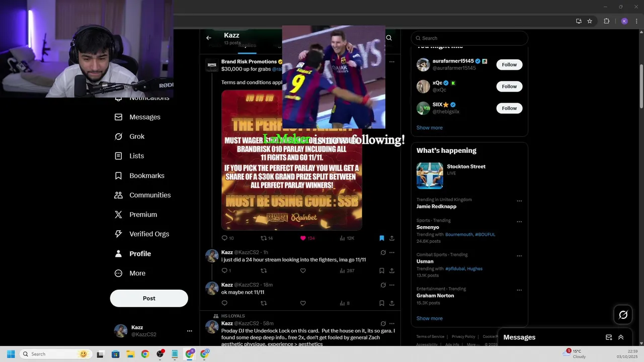Image resolution: width=644 pixels, height=362 pixels.
Task: Bookmark the 'ok maybe not 11/11' post
Action: 381,303
